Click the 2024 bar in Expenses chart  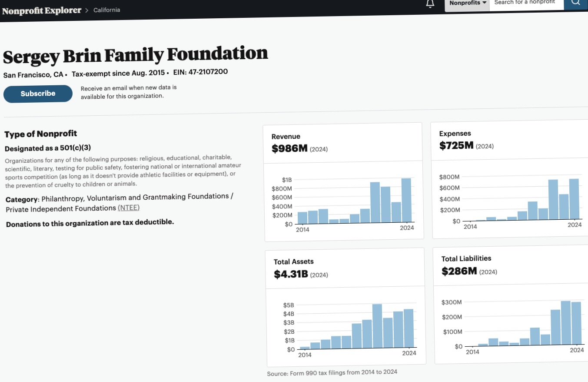coord(574,199)
